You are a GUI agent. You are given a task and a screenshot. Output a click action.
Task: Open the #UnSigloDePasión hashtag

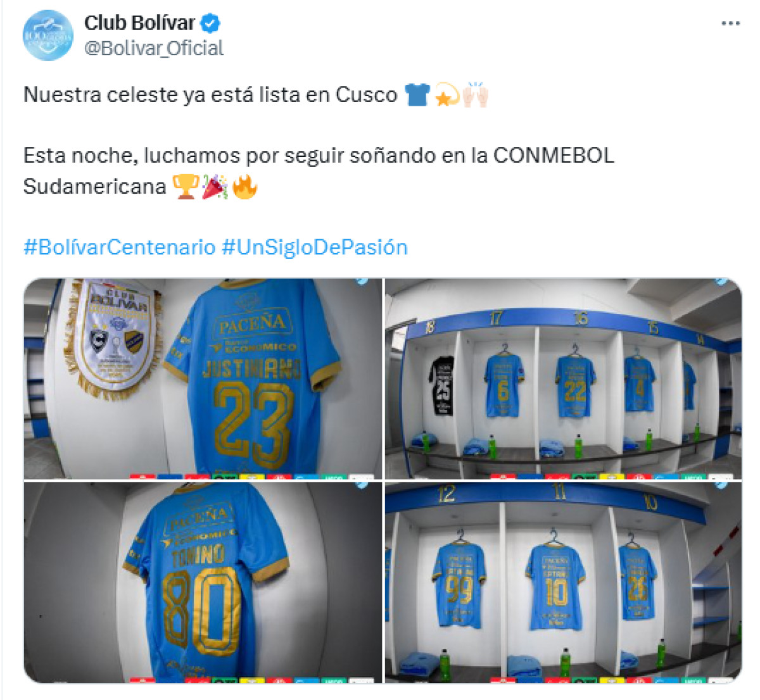coord(315,247)
